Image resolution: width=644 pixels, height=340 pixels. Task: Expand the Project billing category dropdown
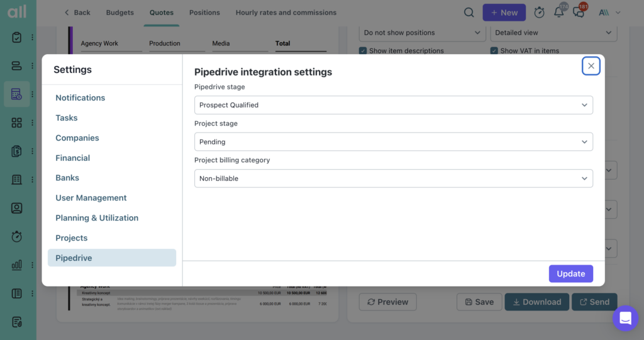[394, 178]
